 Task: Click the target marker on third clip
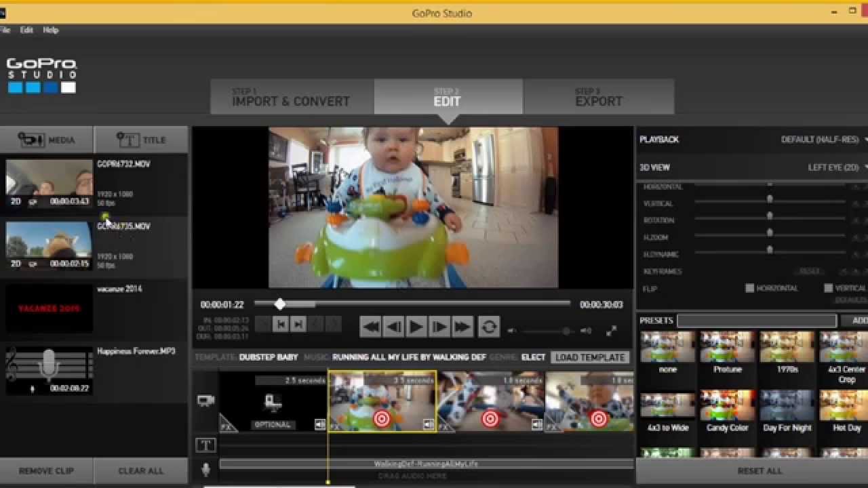click(x=490, y=420)
